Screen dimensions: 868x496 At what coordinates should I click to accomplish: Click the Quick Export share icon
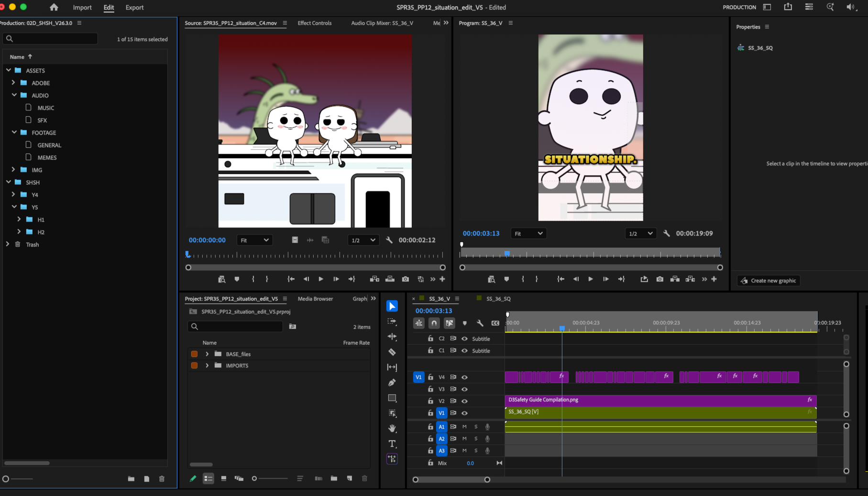[x=788, y=7]
